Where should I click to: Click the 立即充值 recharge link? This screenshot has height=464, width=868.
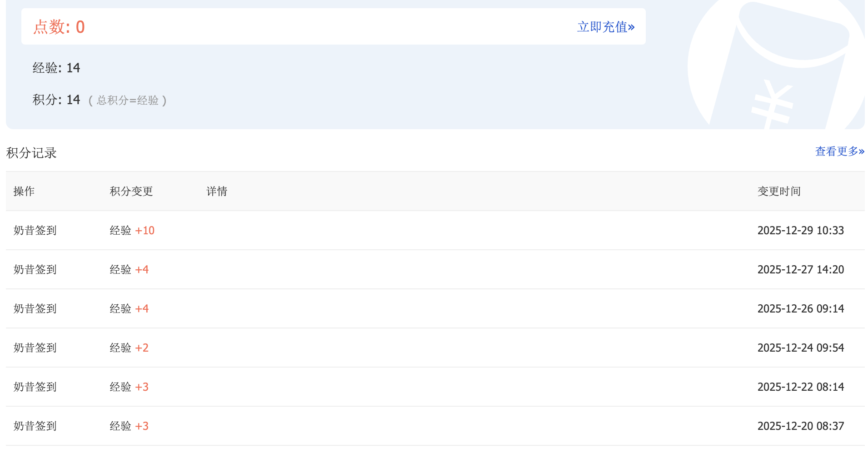[x=605, y=27]
